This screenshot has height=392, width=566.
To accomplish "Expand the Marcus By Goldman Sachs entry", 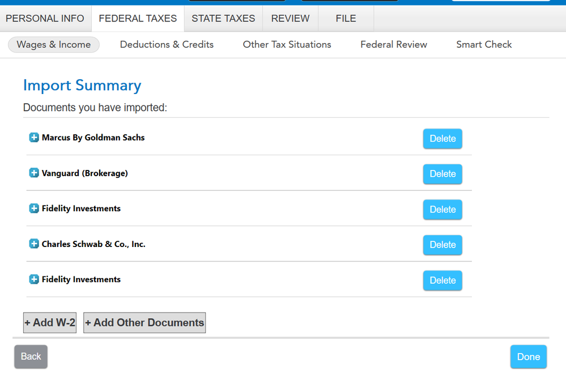I will (34, 138).
